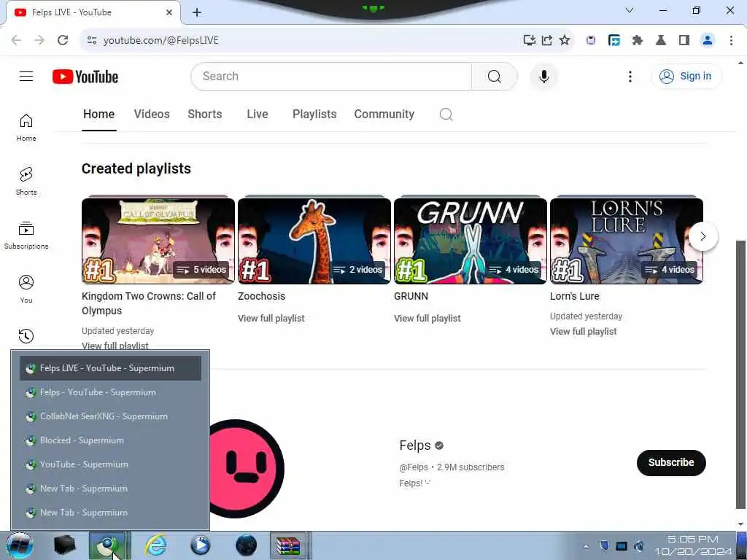Select CollabNet SearXNG - Supermium window
Viewport: 747px width, 560px height.
[x=111, y=416]
